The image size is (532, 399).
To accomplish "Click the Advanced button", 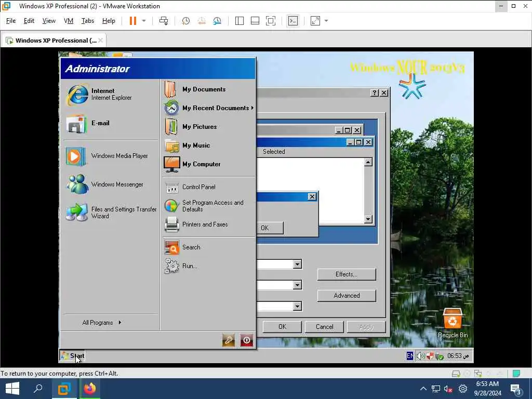I will click(x=347, y=296).
